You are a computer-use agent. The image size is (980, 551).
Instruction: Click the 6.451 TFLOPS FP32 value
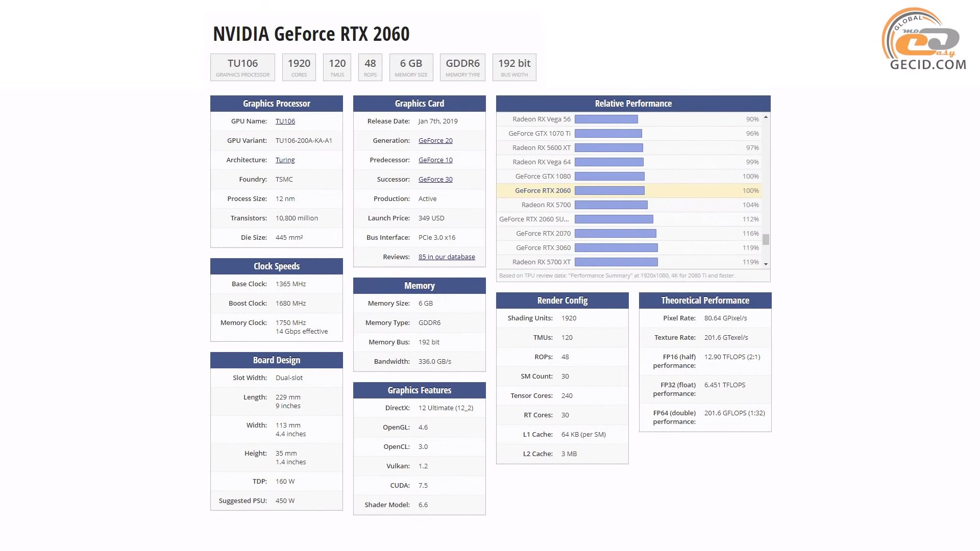click(725, 385)
